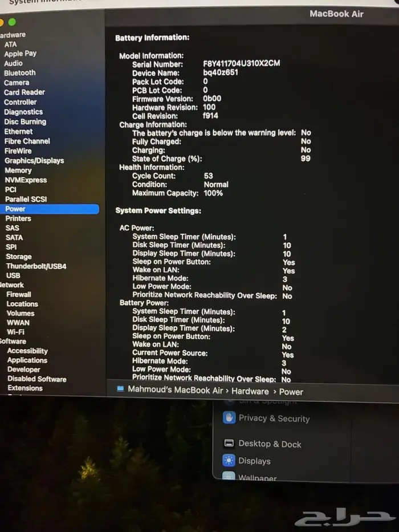Open Desktop & Dock in System Settings
399x532 pixels.
click(x=270, y=444)
